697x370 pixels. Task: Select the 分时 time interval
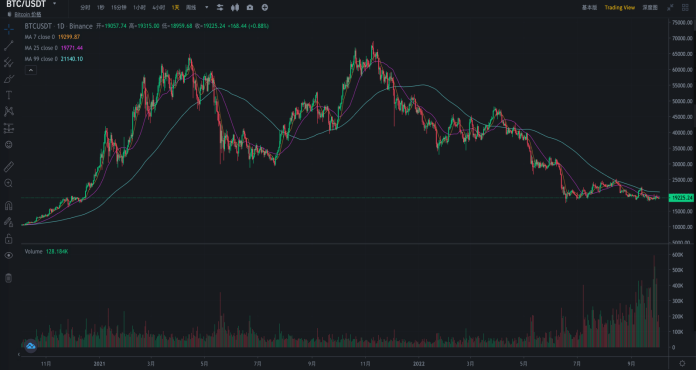tap(85, 8)
